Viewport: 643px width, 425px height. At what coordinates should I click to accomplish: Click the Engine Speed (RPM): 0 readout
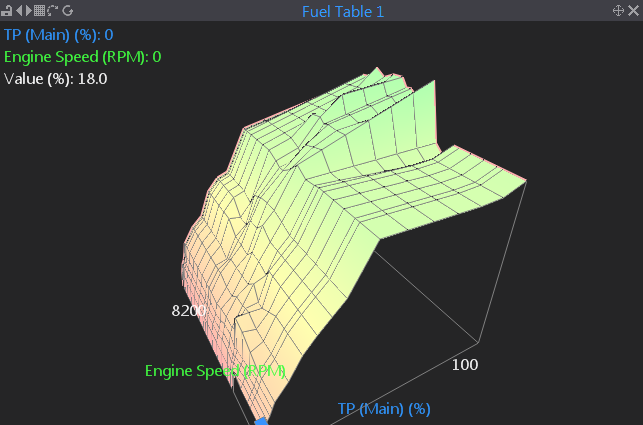pyautogui.click(x=82, y=57)
